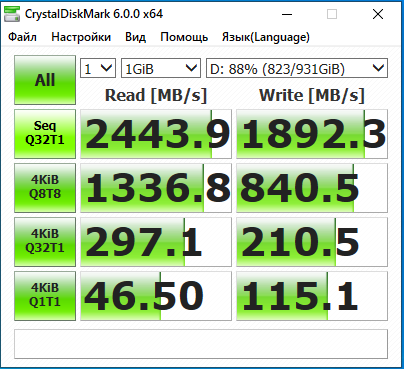Viewport: 404px width, 369px height.
Task: Start the 4KiB Q32T1 test
Action: (45, 242)
